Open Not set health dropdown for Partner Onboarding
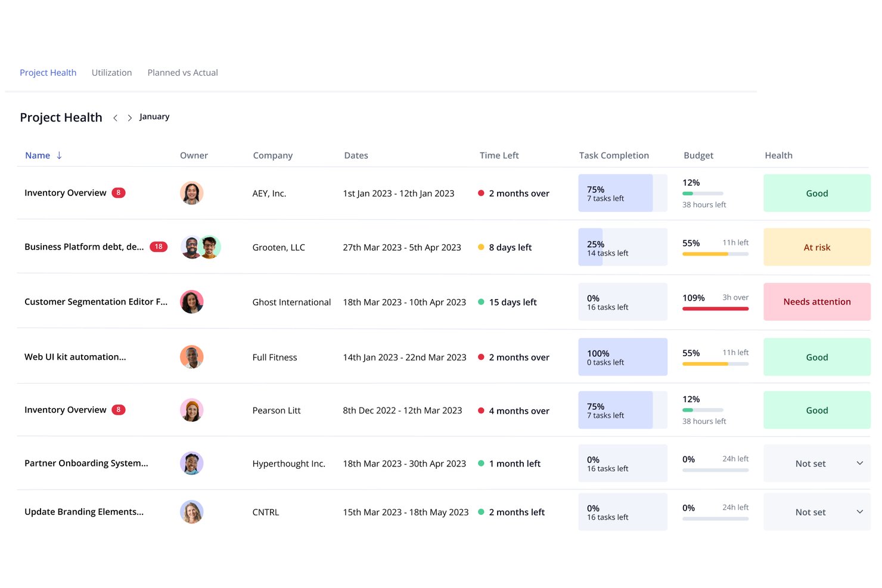This screenshot has width=882, height=588. (817, 463)
